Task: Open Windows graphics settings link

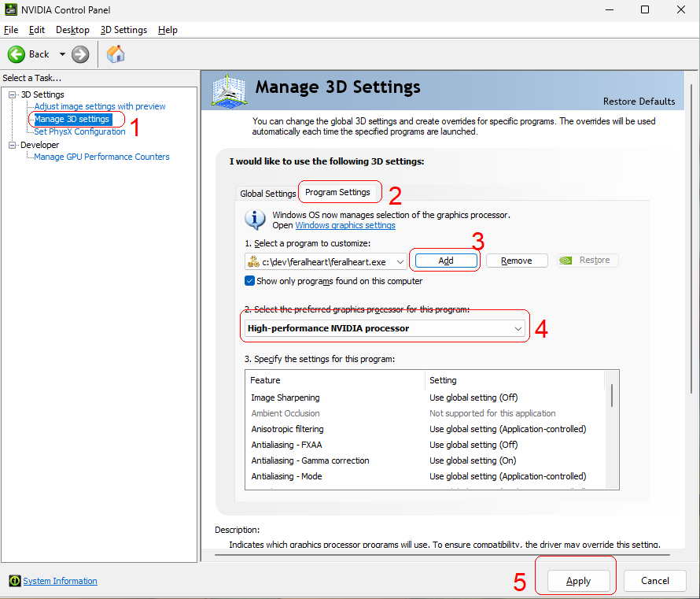Action: [x=345, y=225]
